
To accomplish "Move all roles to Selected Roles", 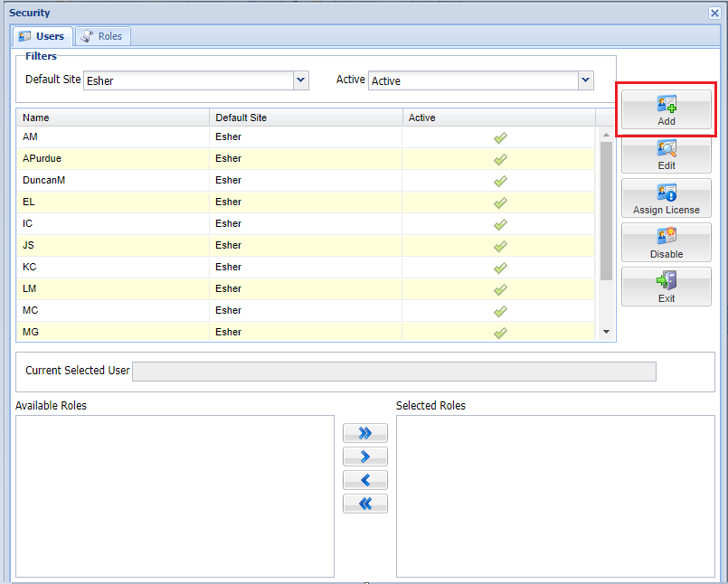I will (365, 433).
